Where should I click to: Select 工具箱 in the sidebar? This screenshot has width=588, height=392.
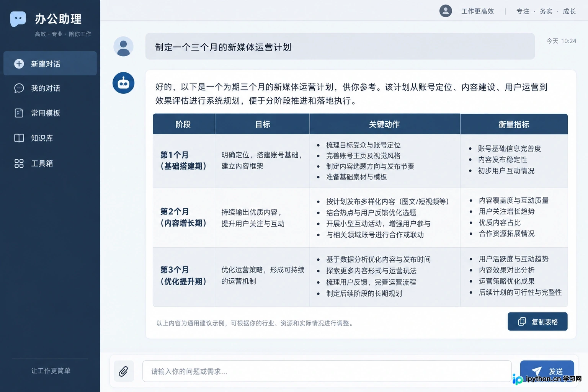coord(50,163)
